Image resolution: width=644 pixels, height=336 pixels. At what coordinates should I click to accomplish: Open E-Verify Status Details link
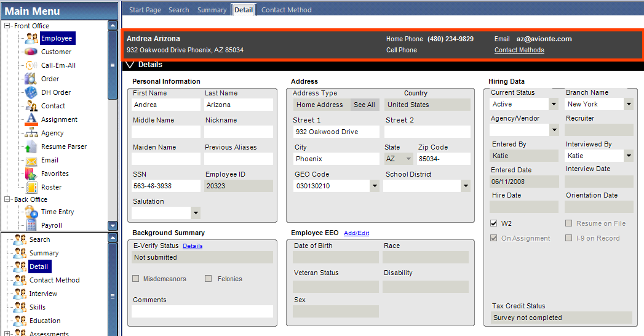click(193, 246)
